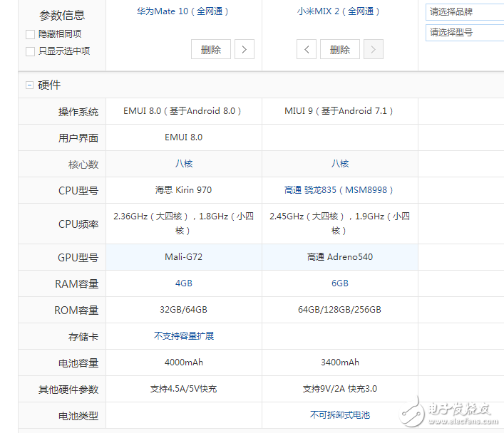
Task: Click the 6GB RAM link
Action: pyautogui.click(x=340, y=283)
